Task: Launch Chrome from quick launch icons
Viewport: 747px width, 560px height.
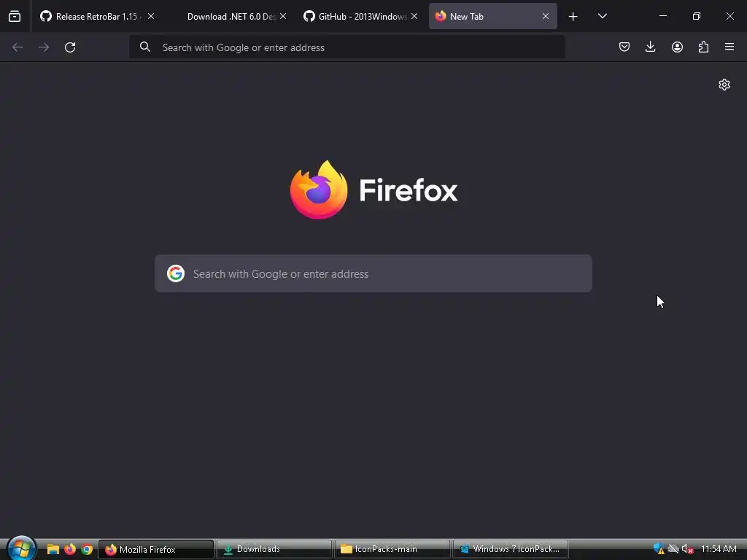Action: [87, 550]
